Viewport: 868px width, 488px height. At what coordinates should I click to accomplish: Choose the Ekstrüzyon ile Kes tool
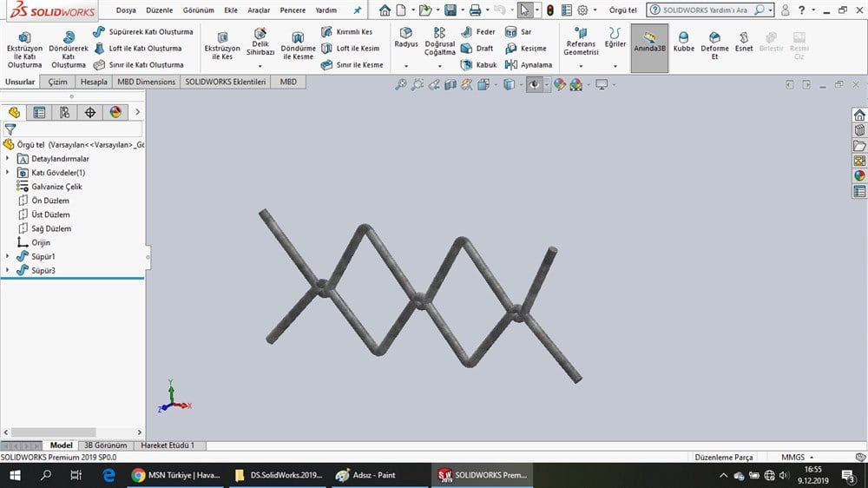pyautogui.click(x=222, y=48)
